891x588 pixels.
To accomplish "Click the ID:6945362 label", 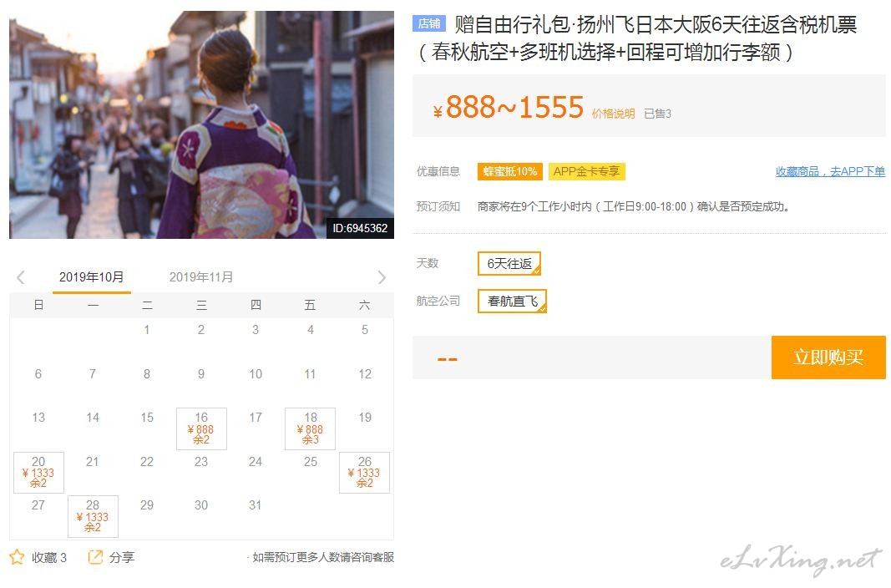I will 360,228.
